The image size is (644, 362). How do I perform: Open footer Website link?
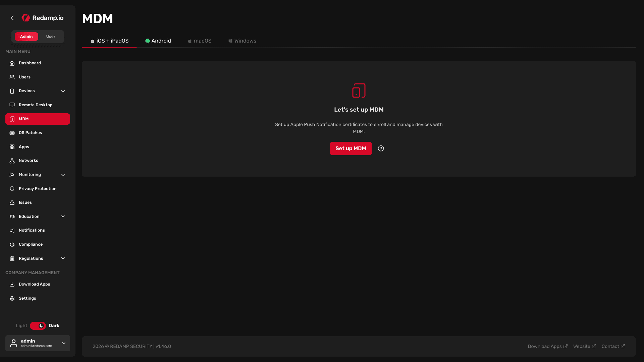pyautogui.click(x=584, y=346)
